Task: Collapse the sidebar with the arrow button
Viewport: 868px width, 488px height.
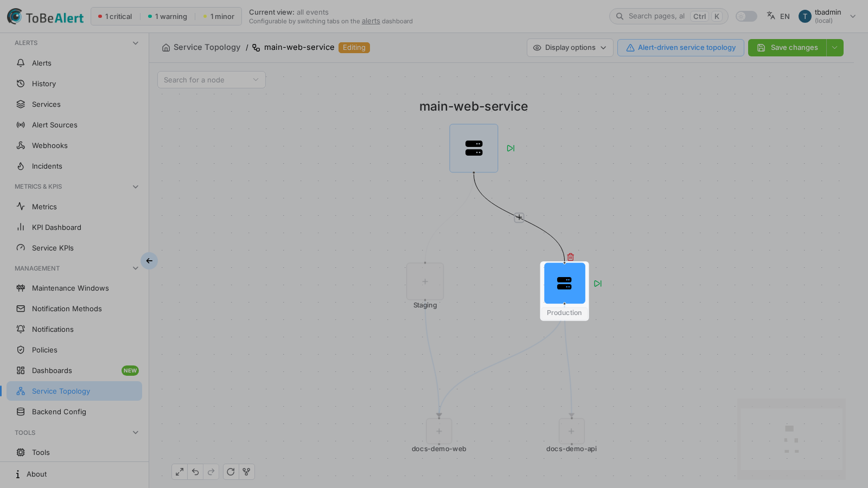Action: click(149, 261)
